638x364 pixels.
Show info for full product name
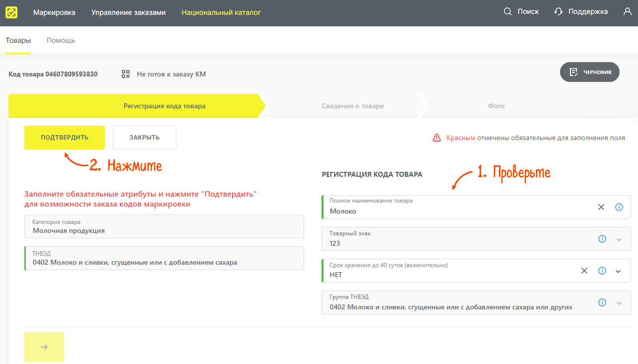(619, 207)
